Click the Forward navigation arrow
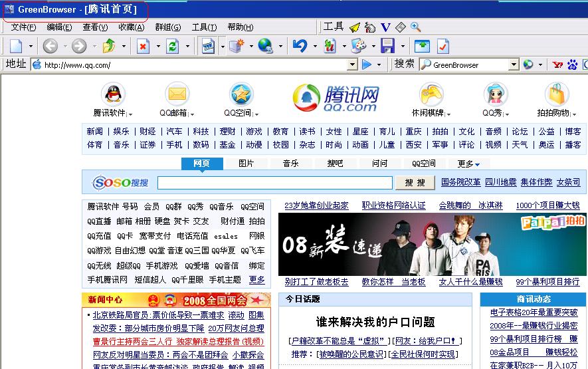The width and height of the screenshot is (588, 369). pyautogui.click(x=79, y=46)
